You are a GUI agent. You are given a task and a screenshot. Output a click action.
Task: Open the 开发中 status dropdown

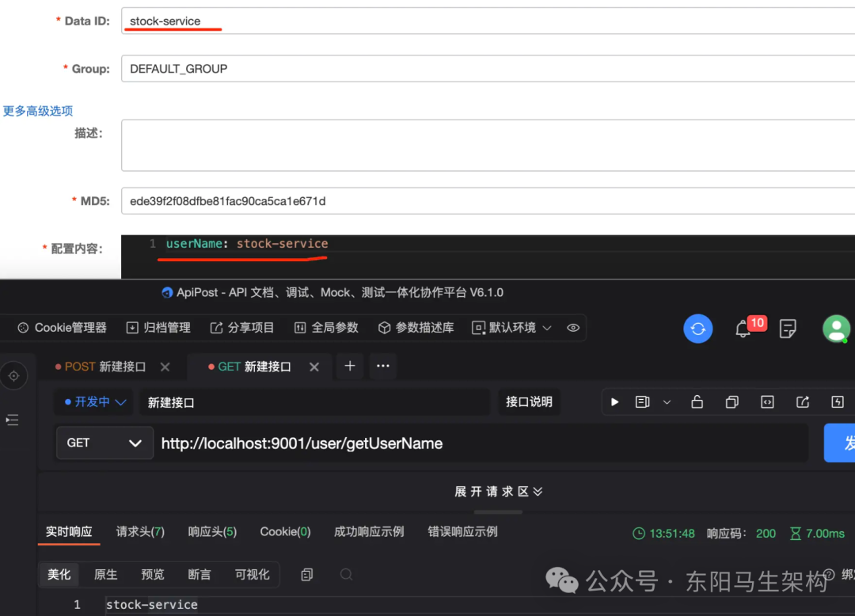tap(95, 402)
